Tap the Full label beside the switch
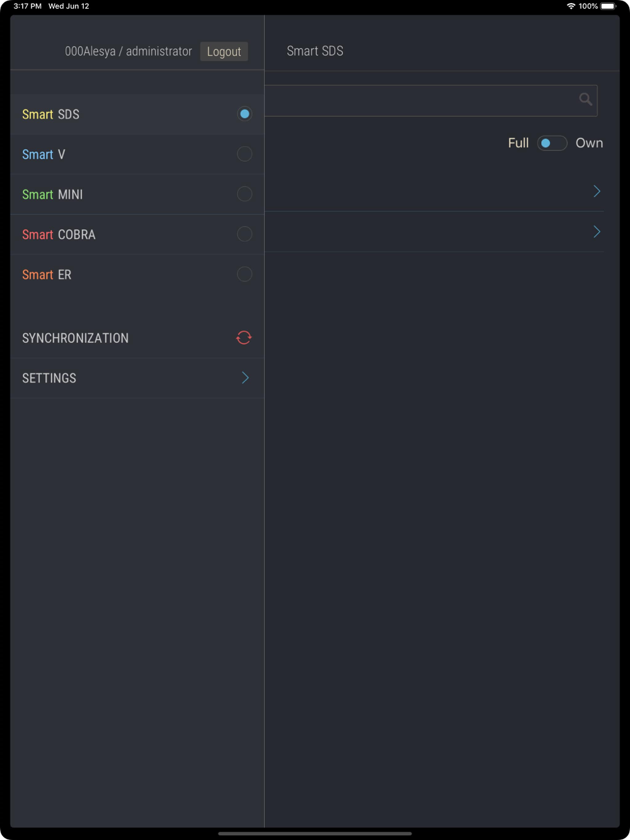Screen dimensions: 630x840 pos(518,143)
